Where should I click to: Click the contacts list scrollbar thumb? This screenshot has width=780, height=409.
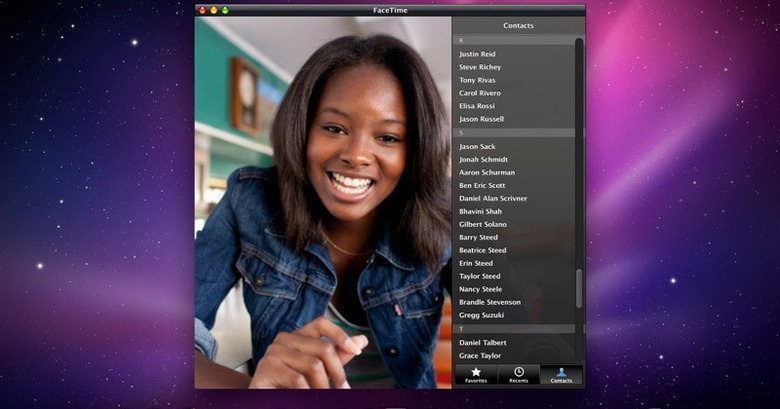click(x=579, y=289)
